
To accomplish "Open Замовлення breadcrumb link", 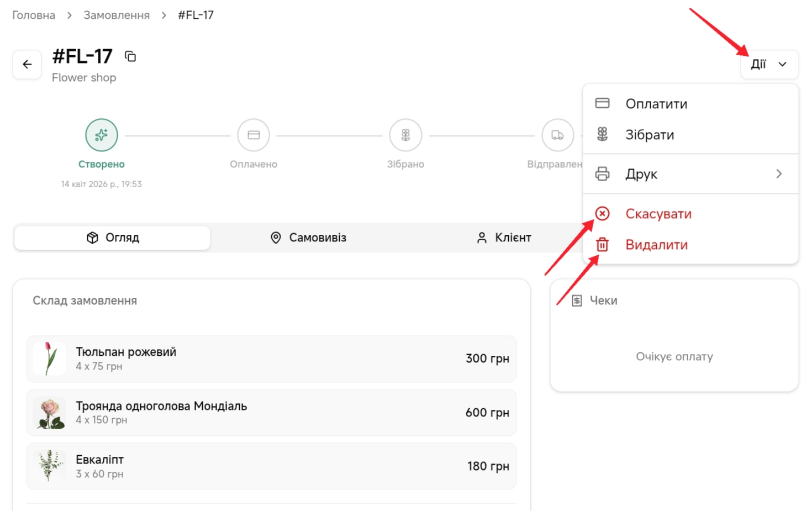I will (117, 15).
